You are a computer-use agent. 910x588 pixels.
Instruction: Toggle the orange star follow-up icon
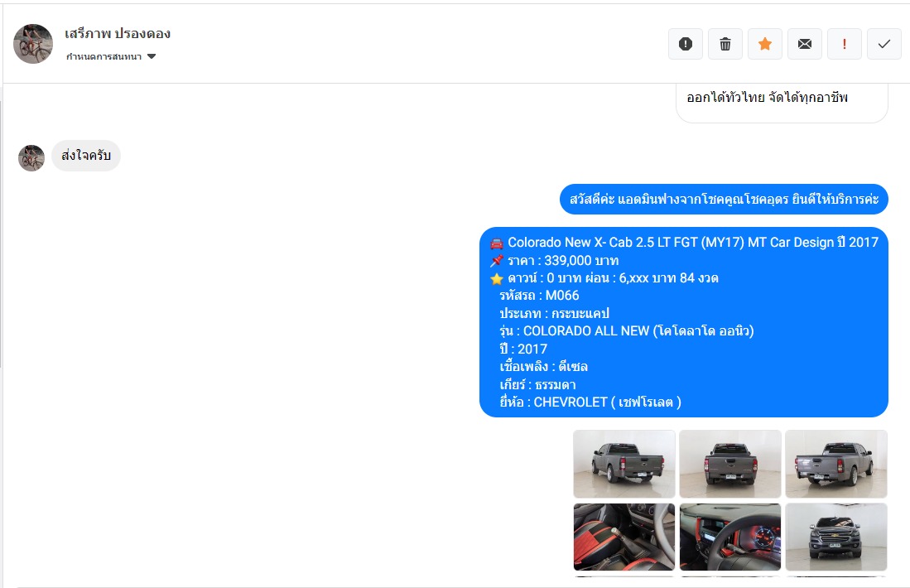[x=765, y=44]
